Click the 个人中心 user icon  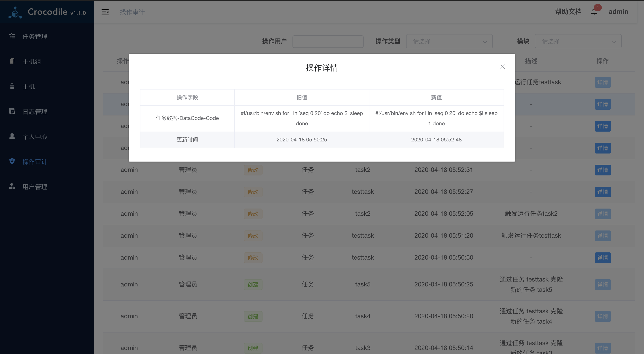pos(12,136)
